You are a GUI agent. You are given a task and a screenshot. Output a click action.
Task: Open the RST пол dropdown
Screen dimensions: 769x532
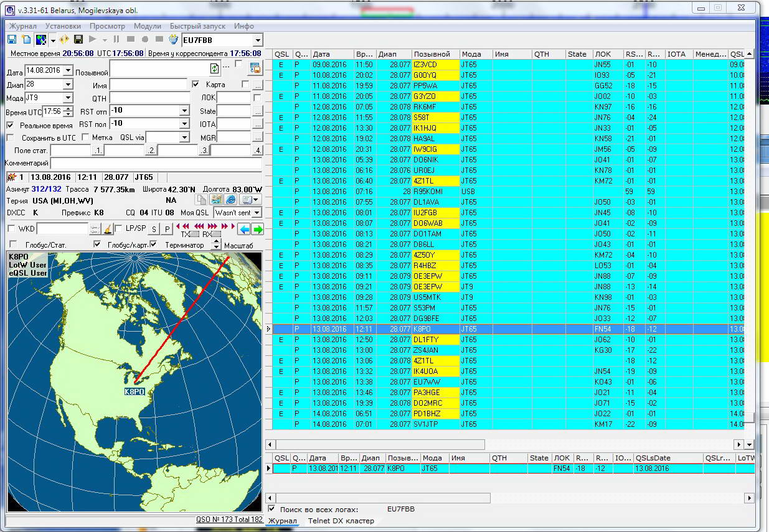tap(184, 124)
